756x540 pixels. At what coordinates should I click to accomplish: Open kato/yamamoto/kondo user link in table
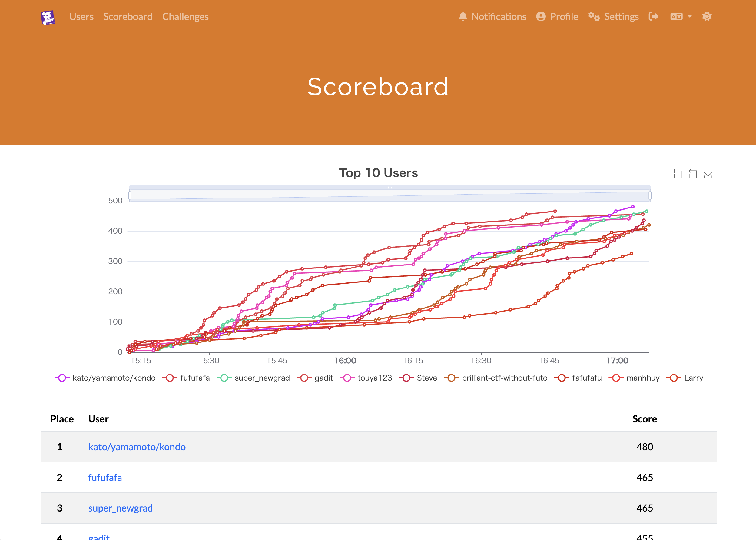point(137,447)
